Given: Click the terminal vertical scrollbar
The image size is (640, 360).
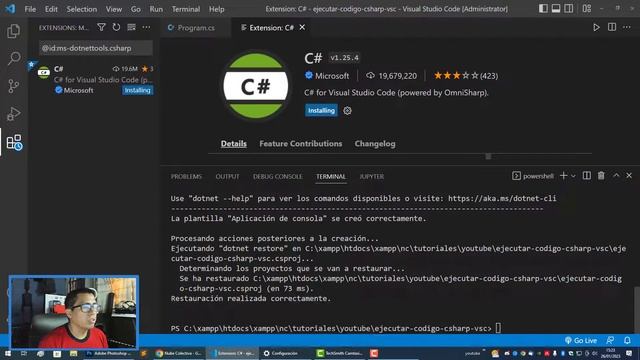Looking at the screenshot, I should 637,310.
